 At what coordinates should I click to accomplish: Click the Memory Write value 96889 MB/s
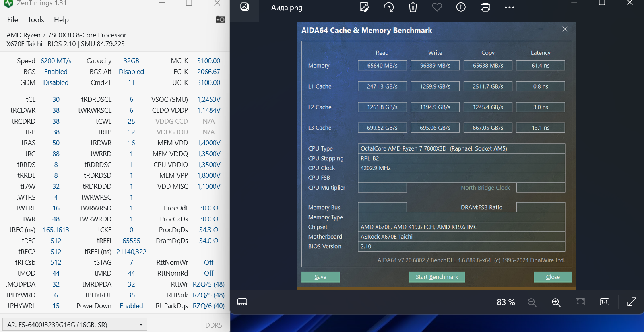[435, 66]
